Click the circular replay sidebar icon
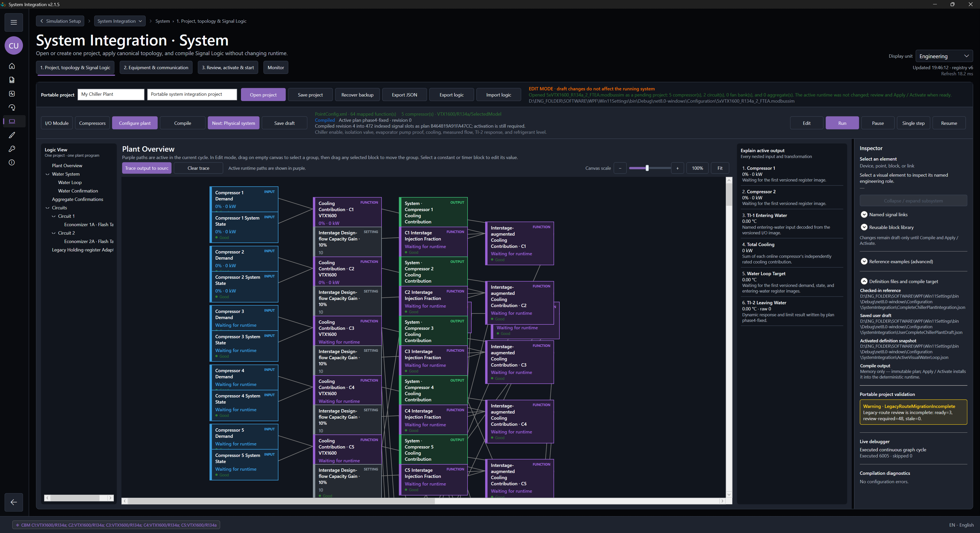This screenshot has height=533, width=980. [12, 108]
